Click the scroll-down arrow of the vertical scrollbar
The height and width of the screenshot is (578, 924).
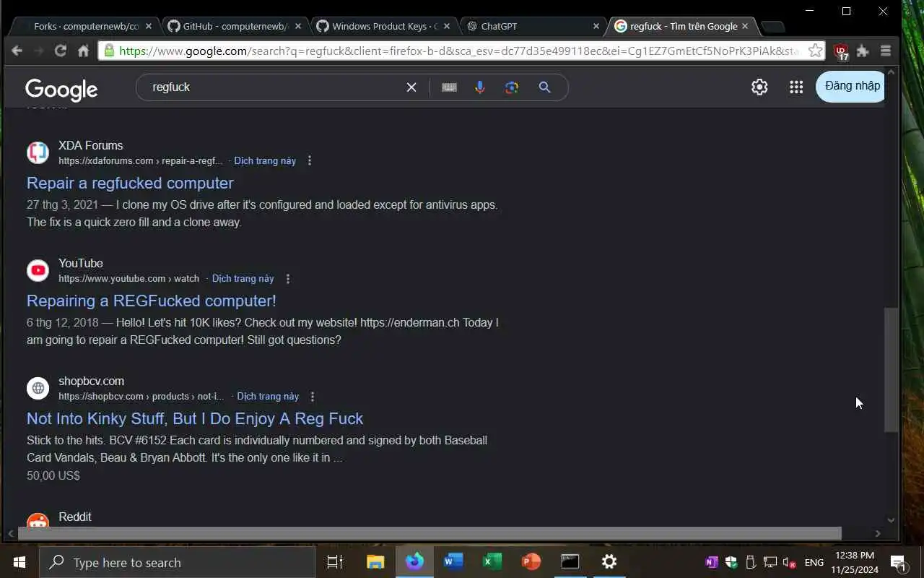(x=892, y=519)
